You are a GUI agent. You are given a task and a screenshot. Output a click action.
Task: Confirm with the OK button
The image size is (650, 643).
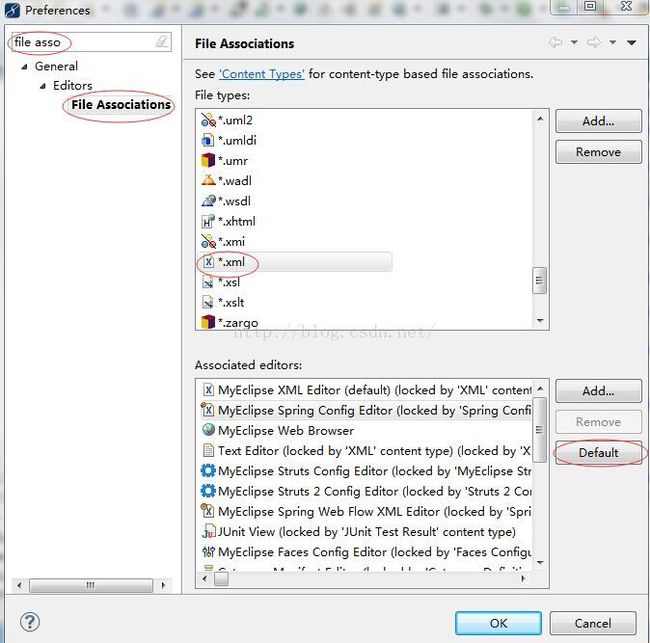pos(498,623)
